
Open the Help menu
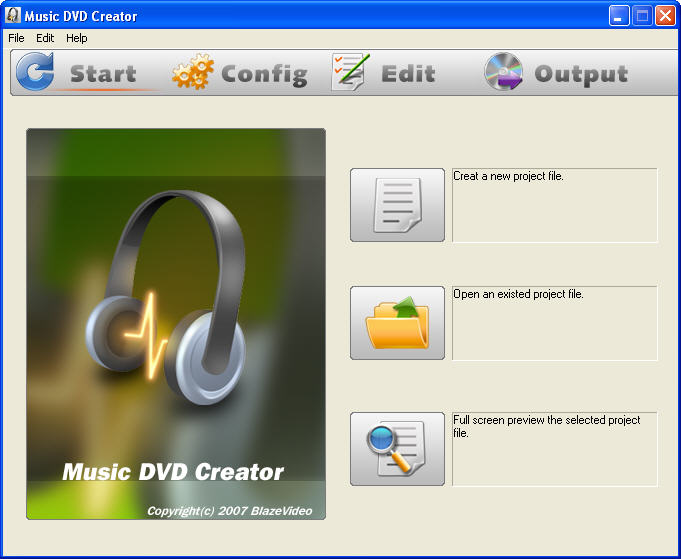point(76,38)
